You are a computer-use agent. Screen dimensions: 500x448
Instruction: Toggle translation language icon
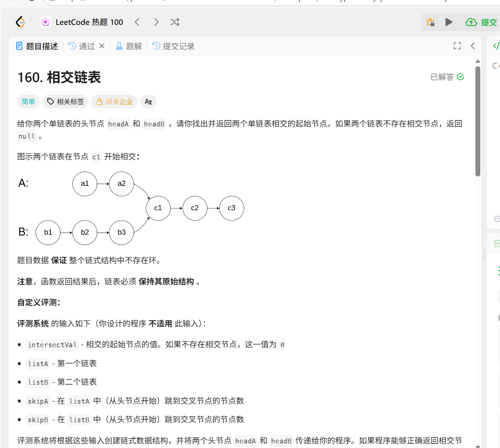click(148, 101)
